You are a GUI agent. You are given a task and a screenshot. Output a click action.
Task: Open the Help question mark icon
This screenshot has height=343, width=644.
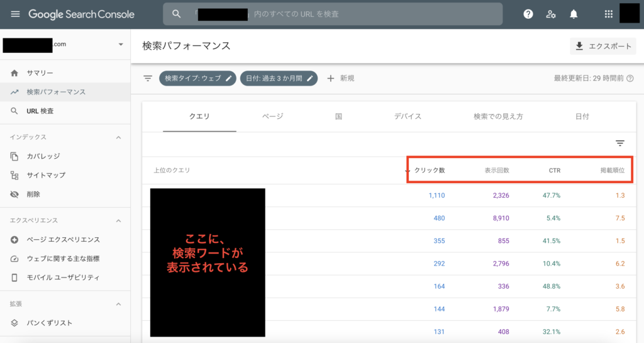point(528,14)
